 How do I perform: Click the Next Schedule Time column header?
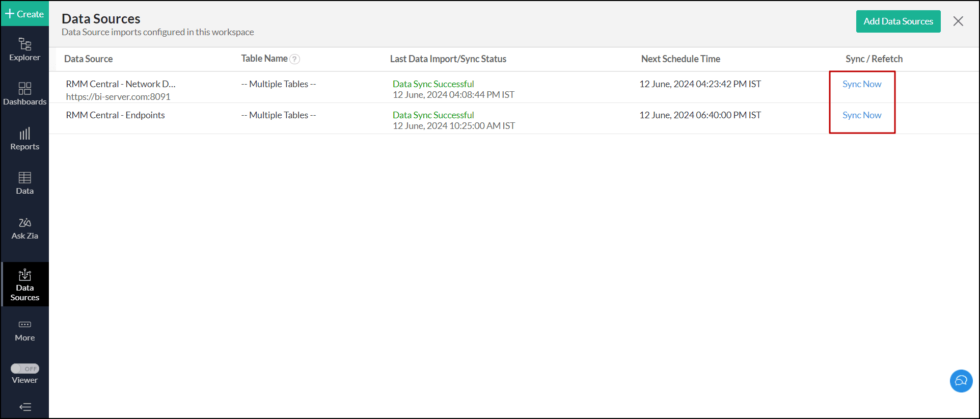coord(680,59)
